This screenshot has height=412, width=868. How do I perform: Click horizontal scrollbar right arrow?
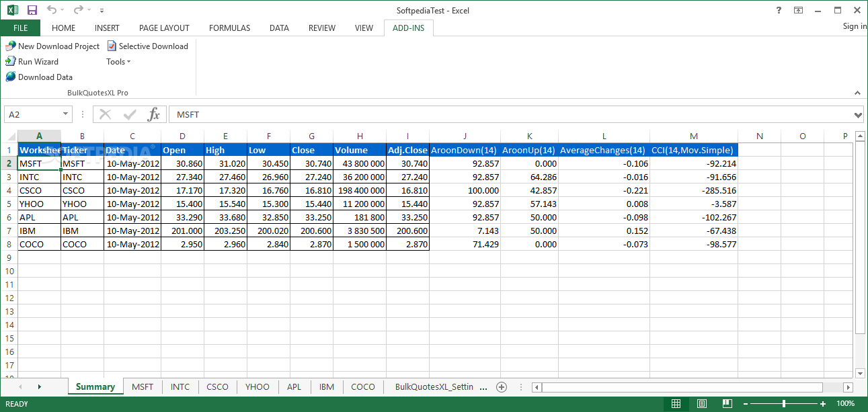point(849,387)
